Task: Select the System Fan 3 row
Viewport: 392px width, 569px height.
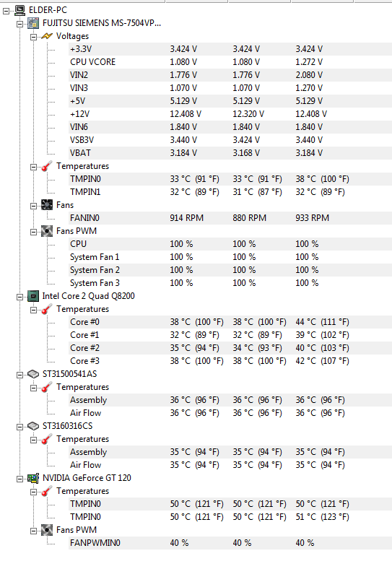Action: (x=230, y=283)
